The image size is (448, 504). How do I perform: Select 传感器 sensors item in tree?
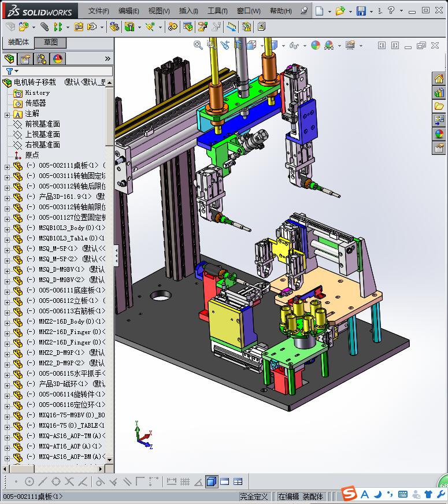coord(35,103)
